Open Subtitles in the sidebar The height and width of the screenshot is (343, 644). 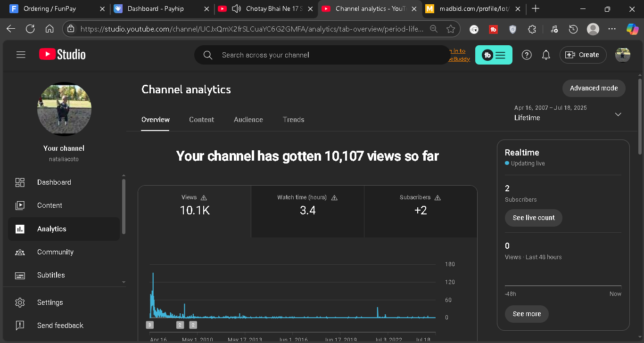pyautogui.click(x=51, y=275)
